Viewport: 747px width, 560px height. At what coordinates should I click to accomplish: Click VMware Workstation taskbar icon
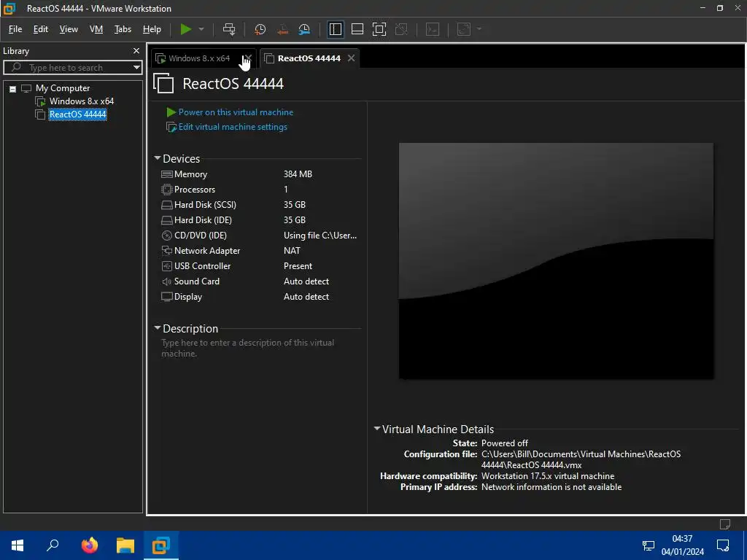(x=161, y=545)
